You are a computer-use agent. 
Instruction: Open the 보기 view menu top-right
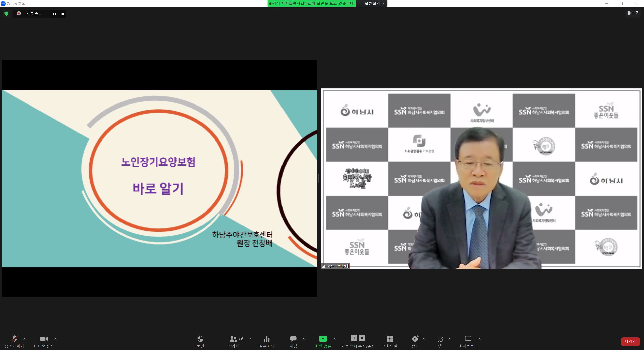(x=633, y=13)
